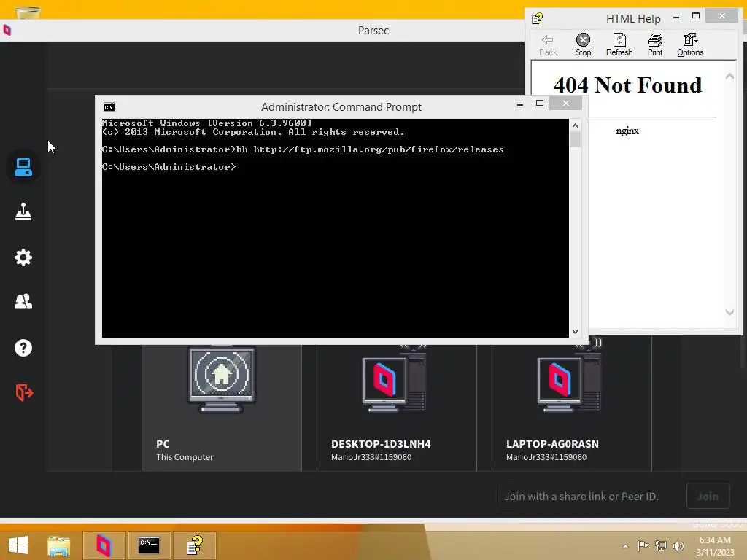Click the Parsec logo in the title bar
The height and width of the screenshot is (560, 747).
7,31
